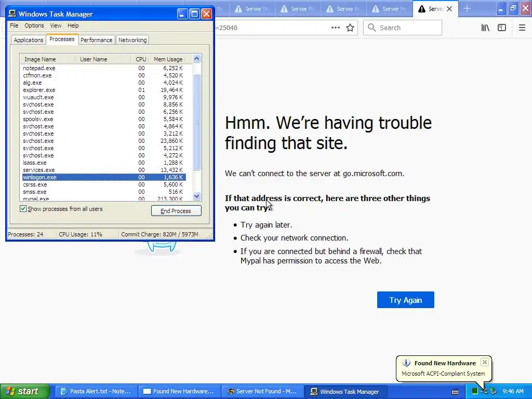Open the File menu in Task Manager
532x399 pixels.
[14, 25]
